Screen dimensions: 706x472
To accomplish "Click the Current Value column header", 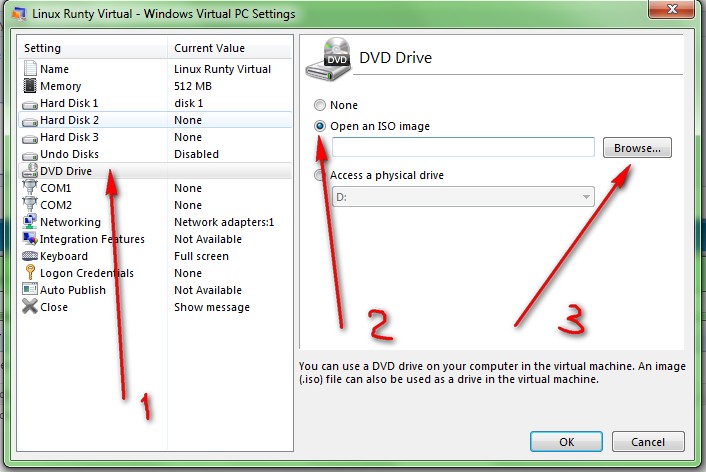I will 230,48.
